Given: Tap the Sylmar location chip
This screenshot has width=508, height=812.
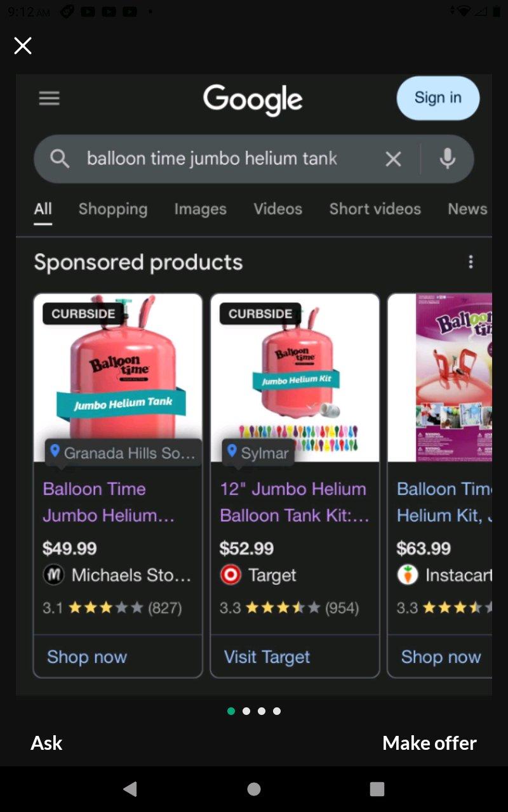Looking at the screenshot, I should [257, 452].
